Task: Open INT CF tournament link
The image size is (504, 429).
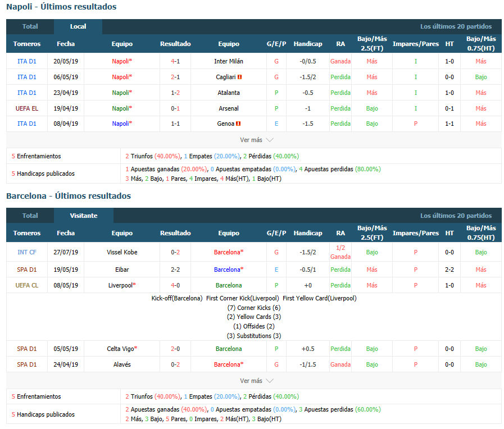Action: 26,252
